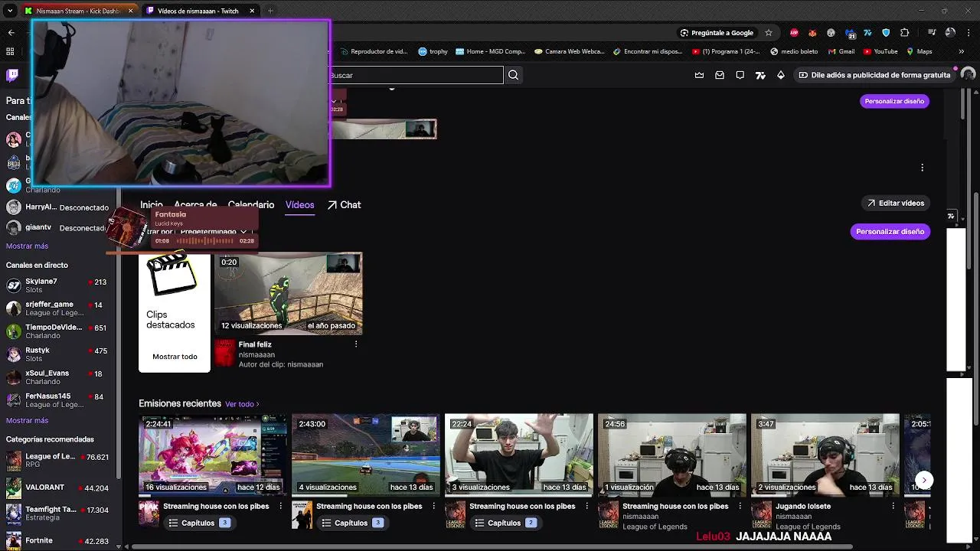Open the Acerca de channel tab
This screenshot has width=980, height=551.
point(195,204)
